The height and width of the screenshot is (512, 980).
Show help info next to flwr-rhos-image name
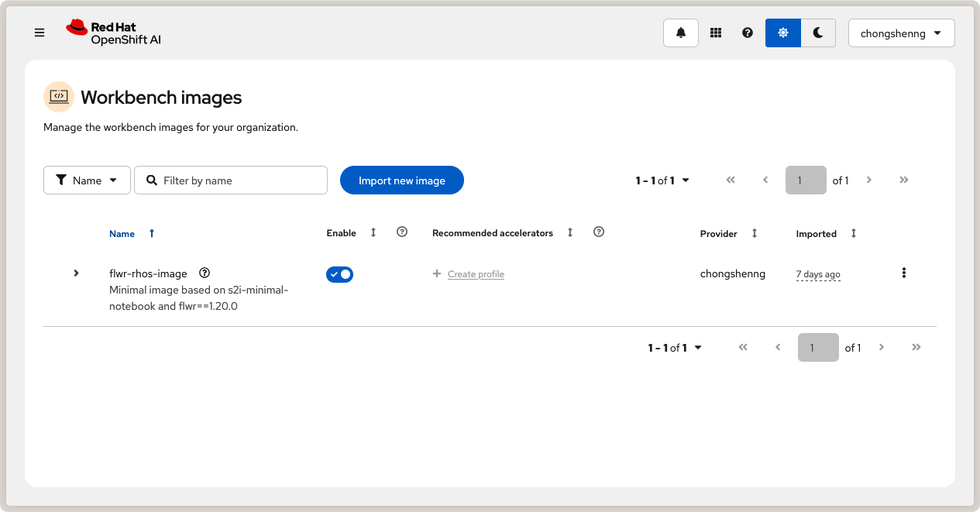205,273
